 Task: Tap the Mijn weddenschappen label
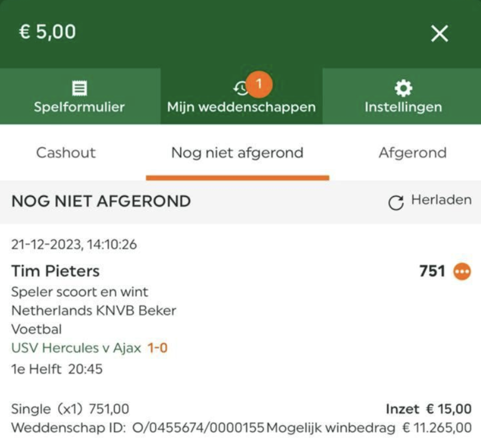pos(241,107)
